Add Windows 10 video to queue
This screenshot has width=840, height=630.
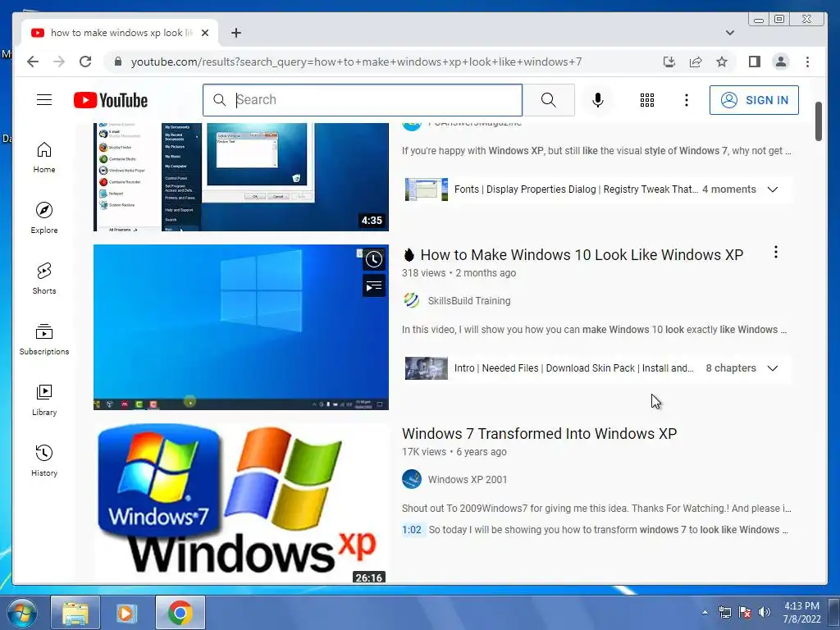tap(373, 286)
